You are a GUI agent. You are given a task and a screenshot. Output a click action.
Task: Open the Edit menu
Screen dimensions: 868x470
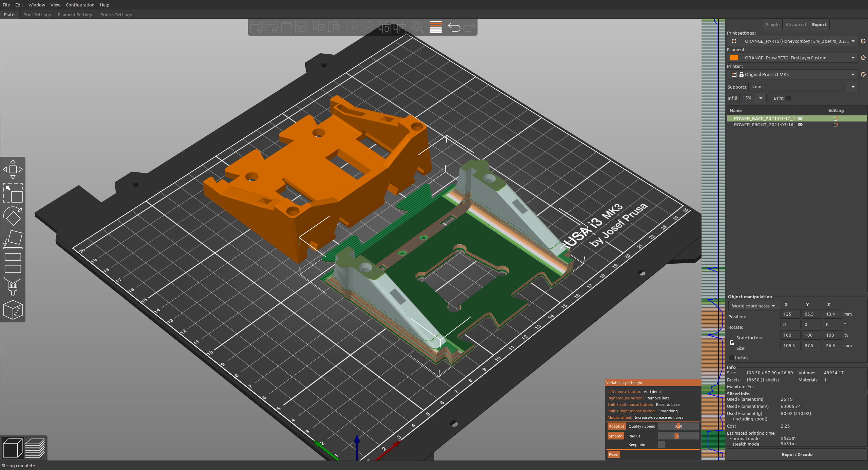pos(19,5)
